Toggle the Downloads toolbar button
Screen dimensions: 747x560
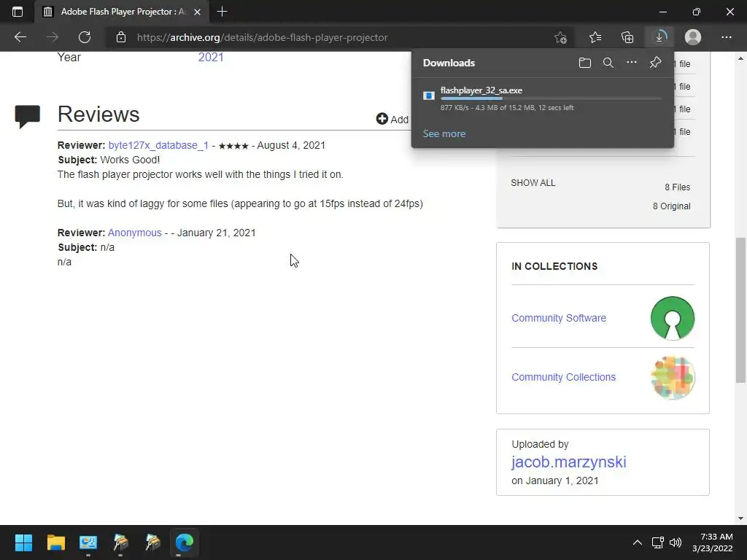pyautogui.click(x=659, y=37)
